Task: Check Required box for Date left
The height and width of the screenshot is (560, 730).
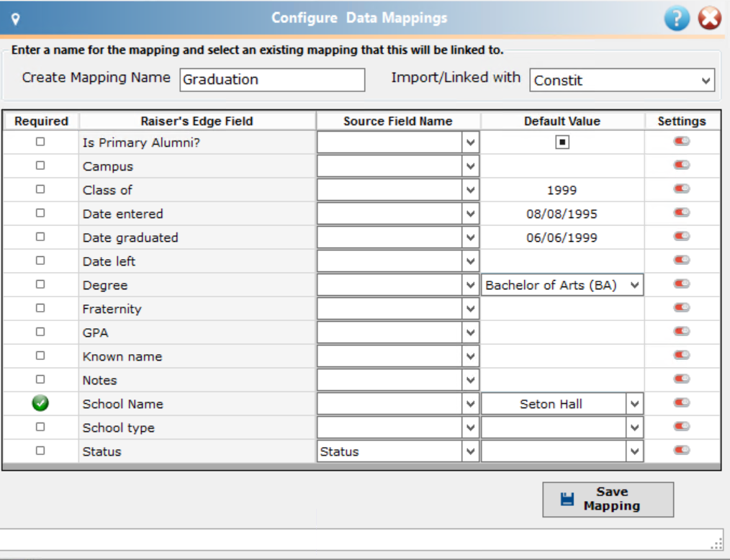Action: (x=40, y=261)
